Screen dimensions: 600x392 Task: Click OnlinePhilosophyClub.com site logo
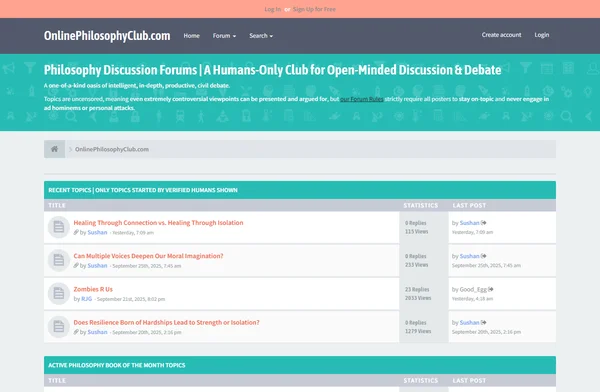(x=107, y=36)
